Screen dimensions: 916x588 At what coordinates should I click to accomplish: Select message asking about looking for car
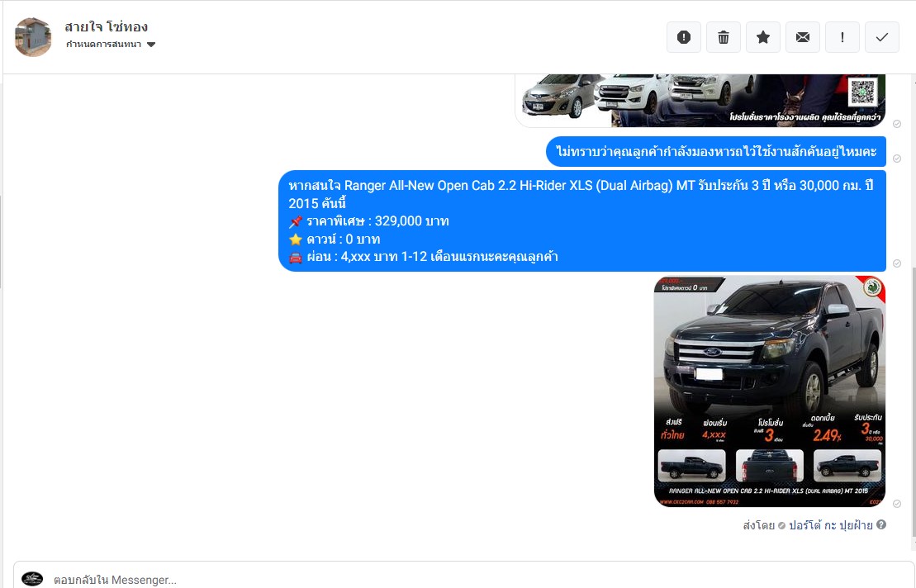(716, 152)
